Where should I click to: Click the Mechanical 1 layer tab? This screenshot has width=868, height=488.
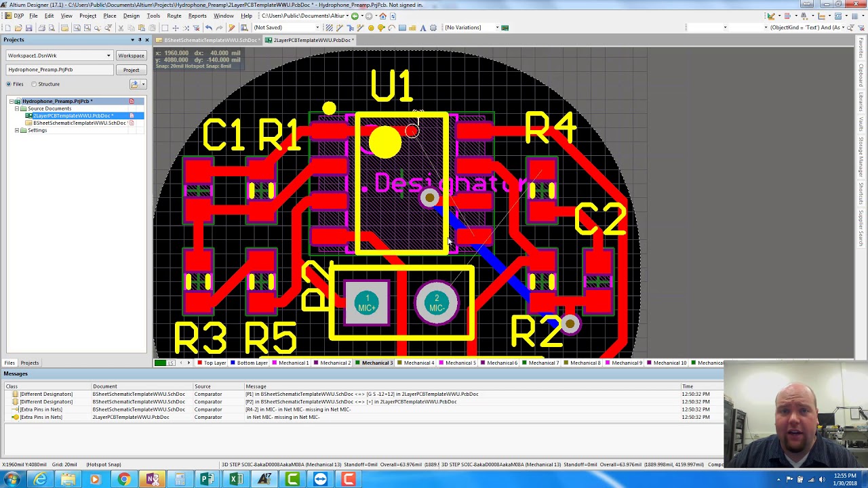(291, 363)
